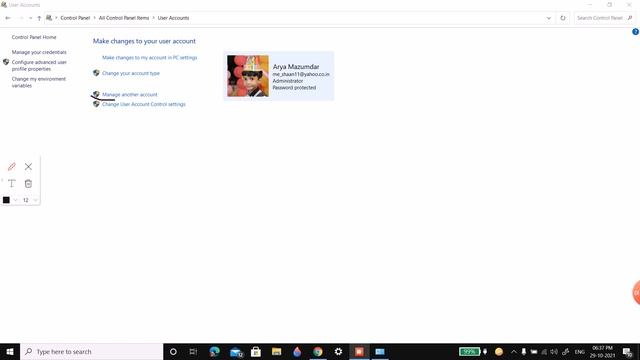Click Manage another account link
This screenshot has height=360, width=640.
coord(129,94)
